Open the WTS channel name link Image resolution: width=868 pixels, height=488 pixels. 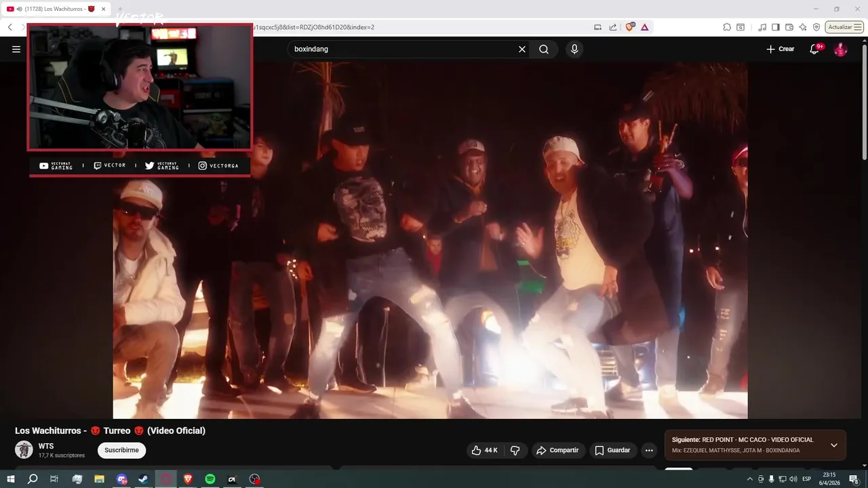coord(46,446)
